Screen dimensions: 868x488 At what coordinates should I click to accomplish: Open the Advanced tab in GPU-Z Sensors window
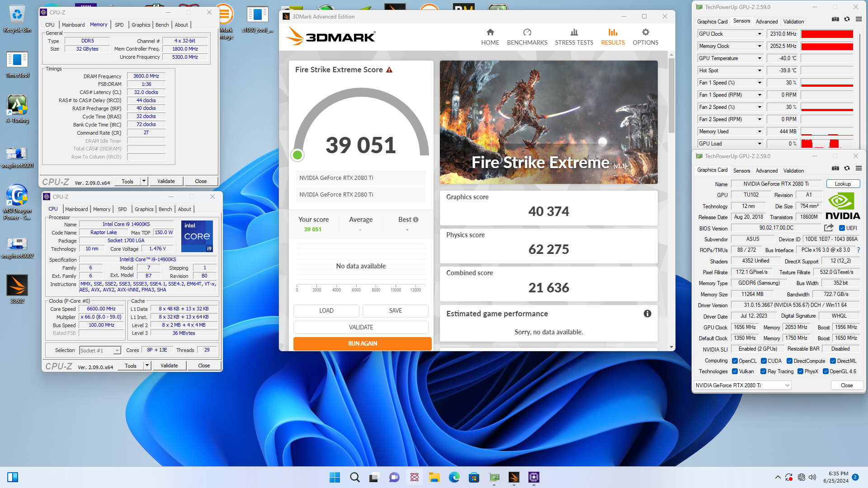(x=767, y=22)
